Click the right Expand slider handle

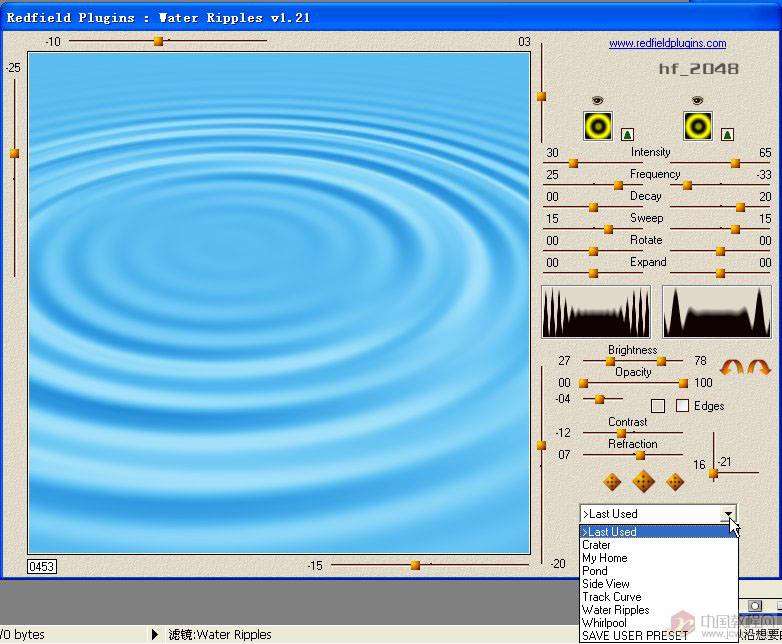pyautogui.click(x=720, y=273)
